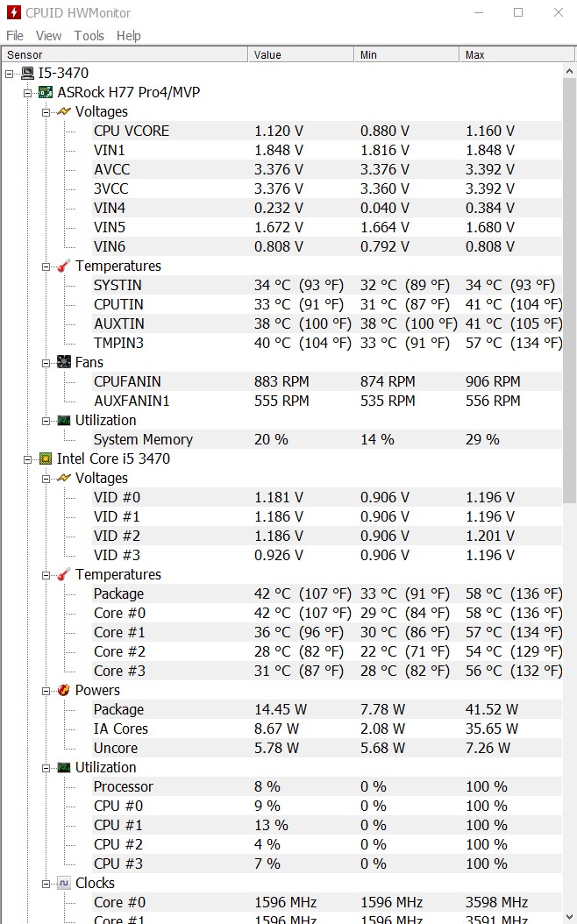Click the vertical scrollbar thumb
The height and width of the screenshot is (924, 577).
click(x=569, y=292)
